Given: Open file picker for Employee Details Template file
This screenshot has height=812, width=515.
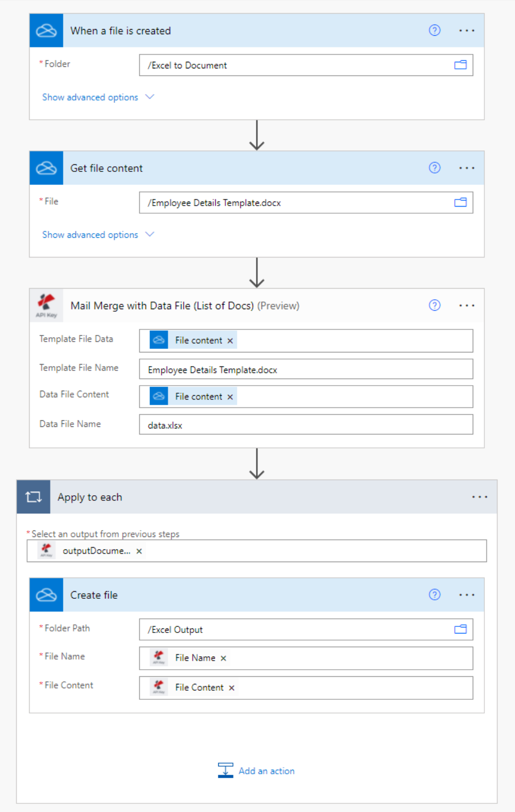Looking at the screenshot, I should coord(460,203).
